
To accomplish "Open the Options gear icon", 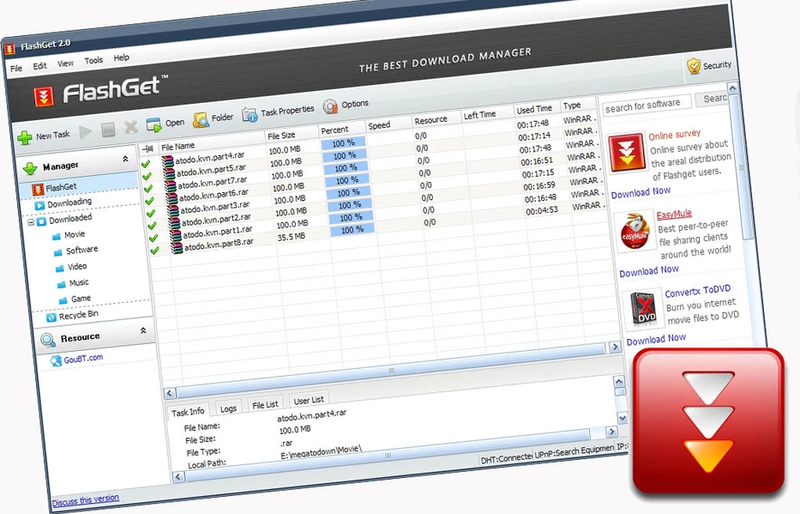I will click(330, 106).
